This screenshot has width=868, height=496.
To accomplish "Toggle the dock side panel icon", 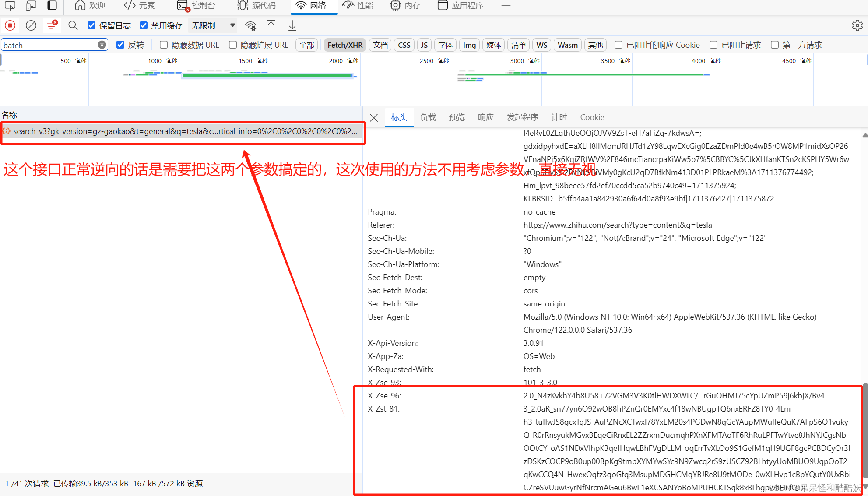I will pyautogui.click(x=52, y=5).
